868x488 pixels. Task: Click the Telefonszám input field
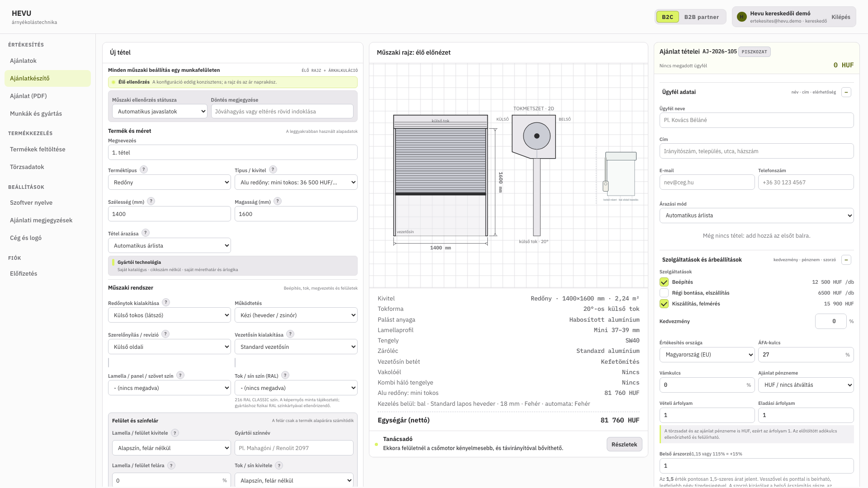coord(806,183)
